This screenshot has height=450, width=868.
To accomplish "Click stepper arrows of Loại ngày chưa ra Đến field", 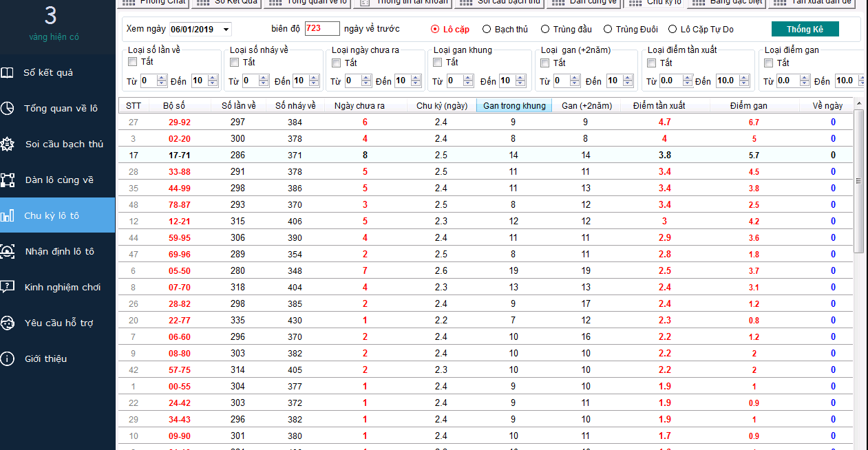I will (x=416, y=81).
